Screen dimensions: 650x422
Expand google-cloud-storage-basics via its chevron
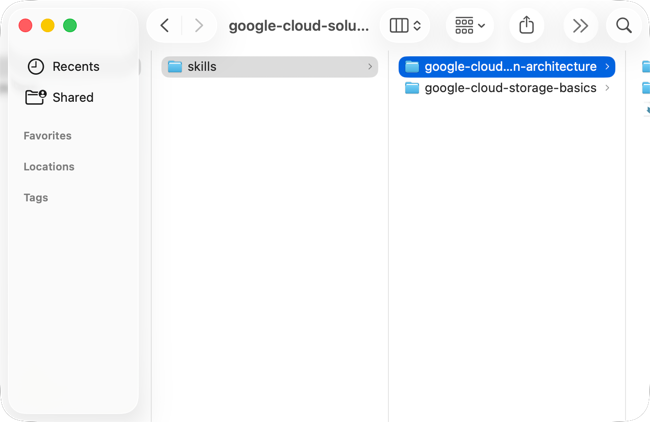tap(607, 88)
